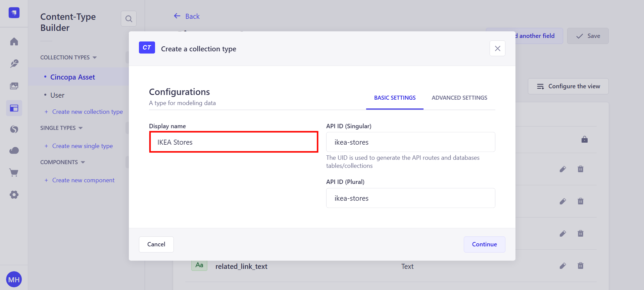Collapse the COMPONENTS section

[63, 162]
